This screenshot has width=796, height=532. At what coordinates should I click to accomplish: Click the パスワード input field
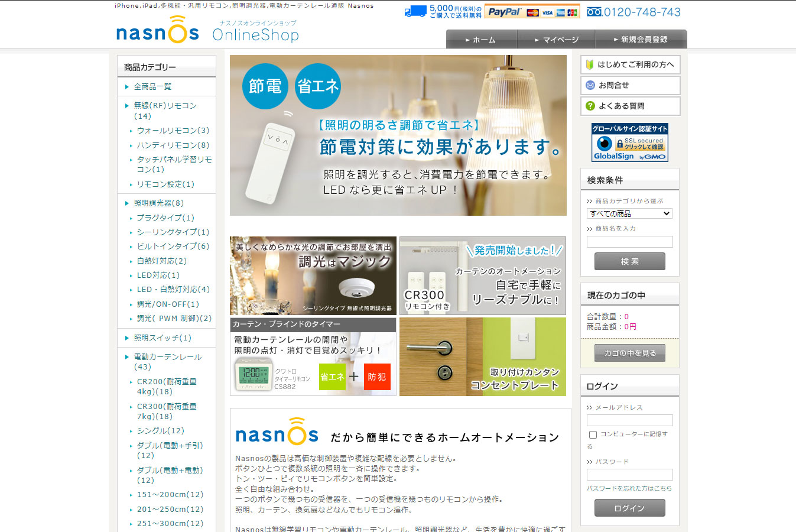(629, 475)
